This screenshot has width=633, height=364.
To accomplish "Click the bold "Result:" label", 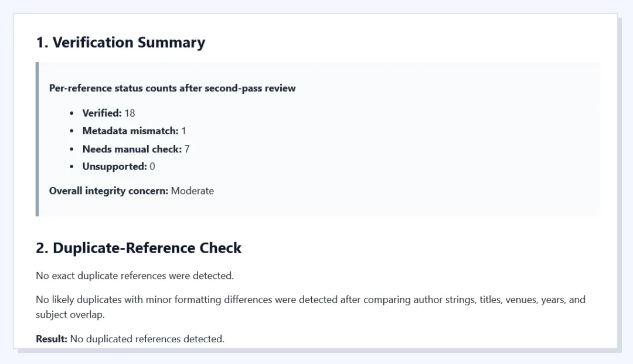I will click(52, 339).
